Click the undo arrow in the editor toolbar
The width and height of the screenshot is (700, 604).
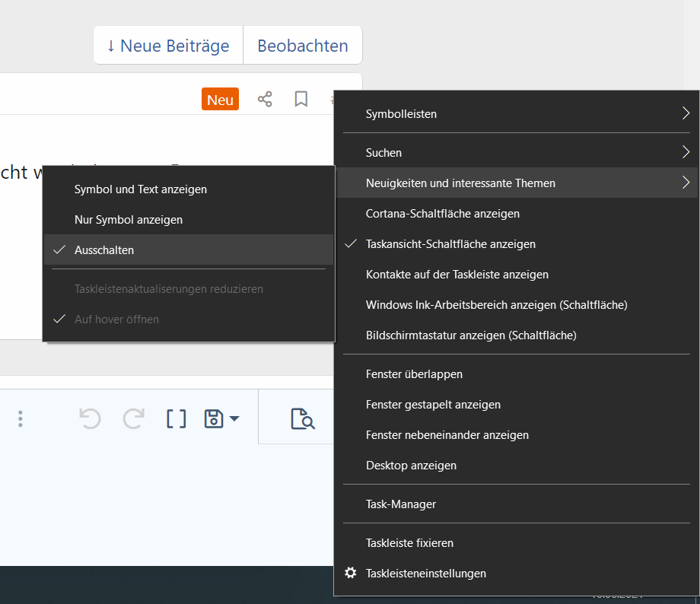pyautogui.click(x=90, y=418)
